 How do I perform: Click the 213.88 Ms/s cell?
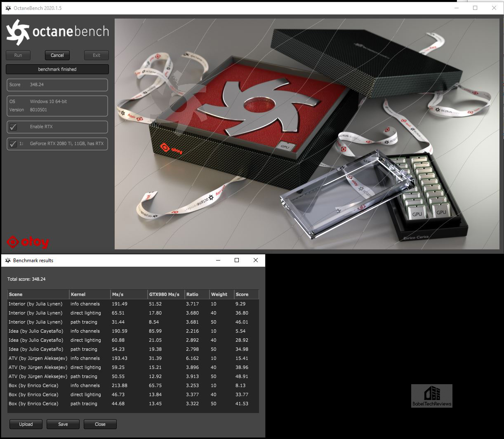tap(120, 385)
